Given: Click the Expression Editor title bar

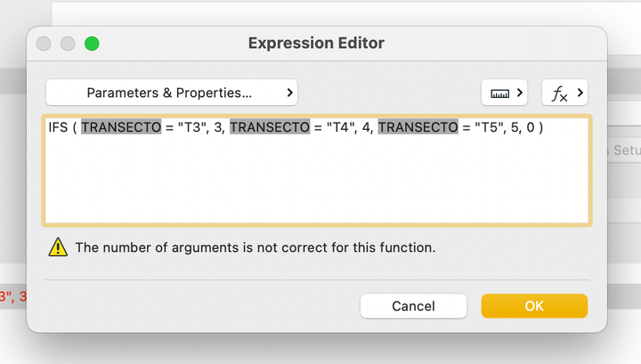Looking at the screenshot, I should pyautogui.click(x=316, y=44).
